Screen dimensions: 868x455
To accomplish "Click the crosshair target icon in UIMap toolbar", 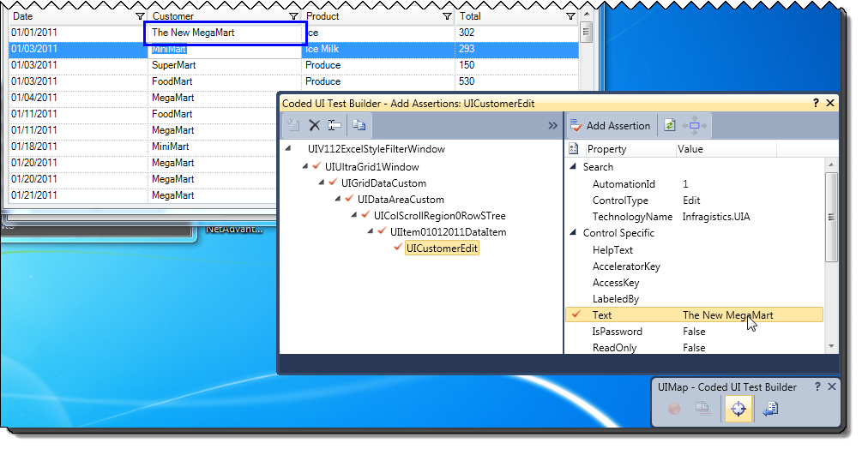I will click(738, 410).
